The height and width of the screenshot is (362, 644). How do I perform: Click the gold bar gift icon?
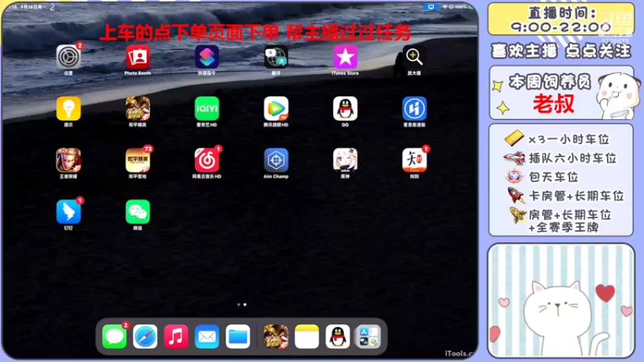(514, 138)
